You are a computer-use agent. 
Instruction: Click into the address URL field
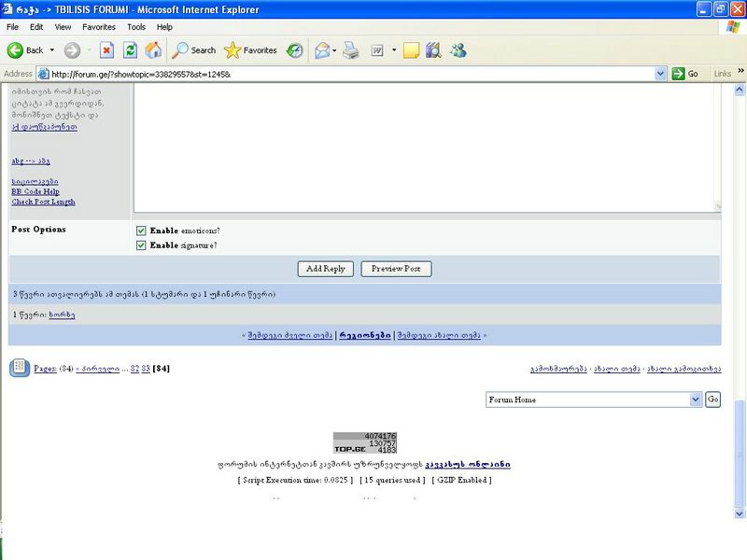(352, 75)
